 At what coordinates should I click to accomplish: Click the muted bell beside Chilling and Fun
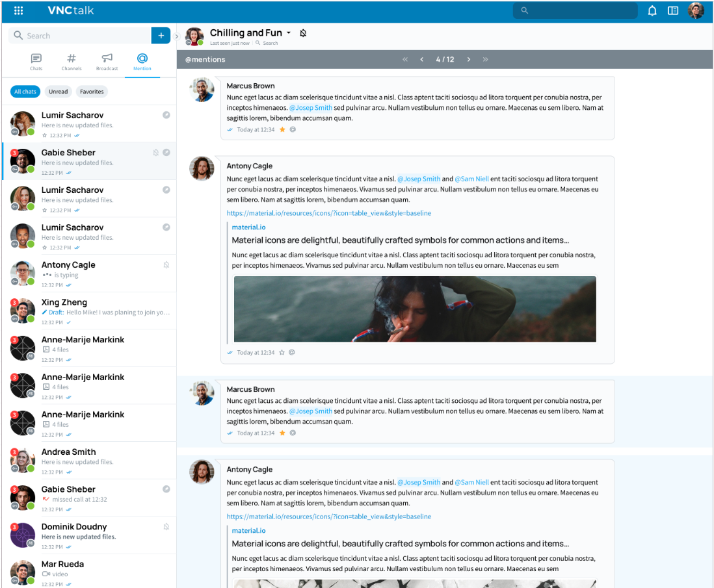point(303,33)
